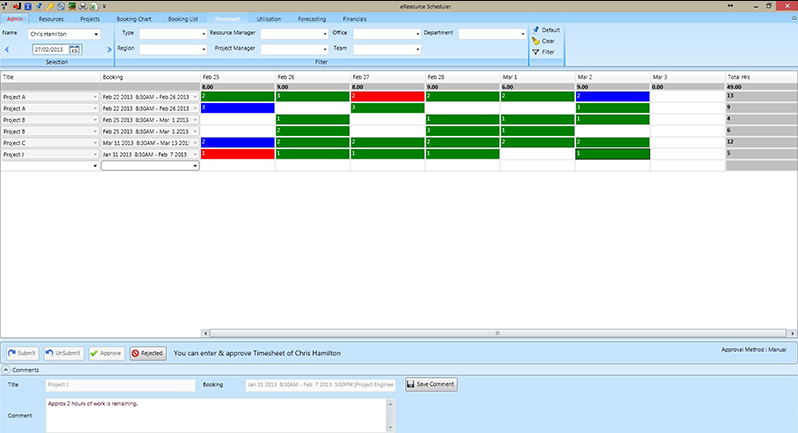This screenshot has height=433, width=798.
Task: Collapse the Comments section
Action: point(6,370)
